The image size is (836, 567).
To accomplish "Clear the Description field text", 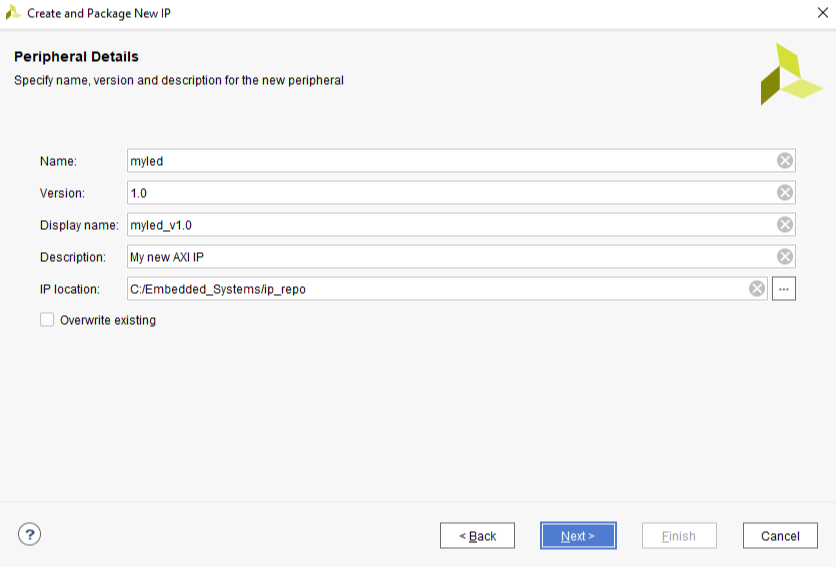I will [x=785, y=257].
